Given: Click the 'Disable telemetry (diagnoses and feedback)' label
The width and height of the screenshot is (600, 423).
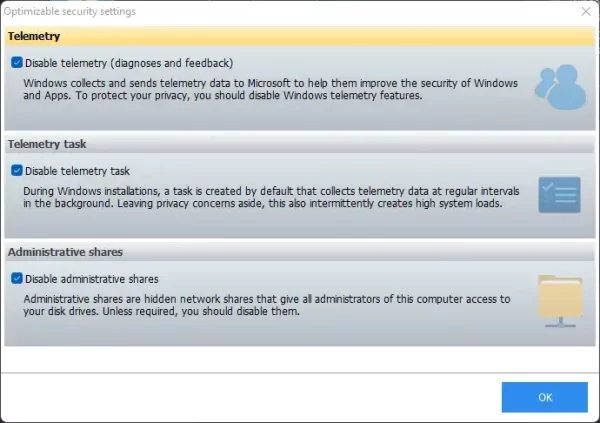Looking at the screenshot, I should click(x=129, y=63).
